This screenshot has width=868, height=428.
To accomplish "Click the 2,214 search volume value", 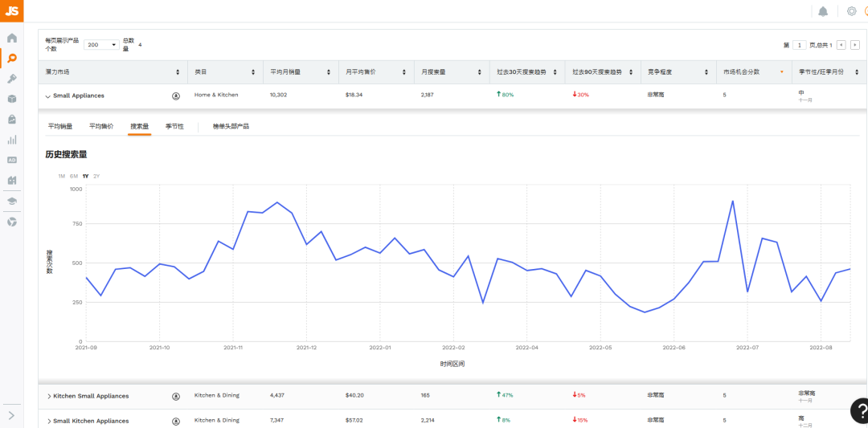I will coord(428,420).
